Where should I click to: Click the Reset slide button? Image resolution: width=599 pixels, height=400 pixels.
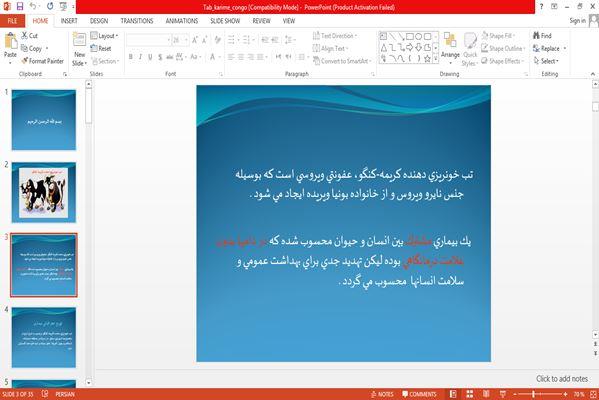coord(101,49)
